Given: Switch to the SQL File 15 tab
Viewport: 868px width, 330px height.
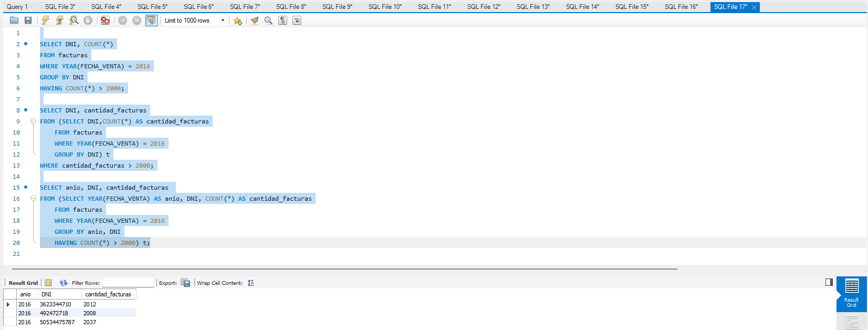Looking at the screenshot, I should pyautogui.click(x=632, y=7).
